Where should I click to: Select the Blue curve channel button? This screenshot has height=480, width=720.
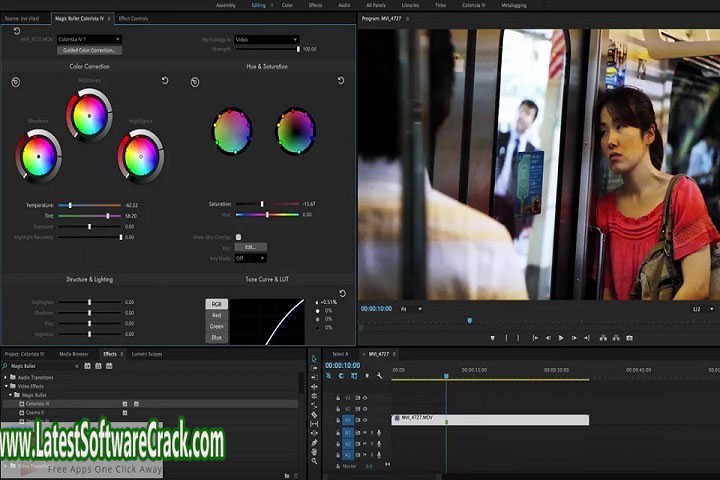click(x=216, y=337)
